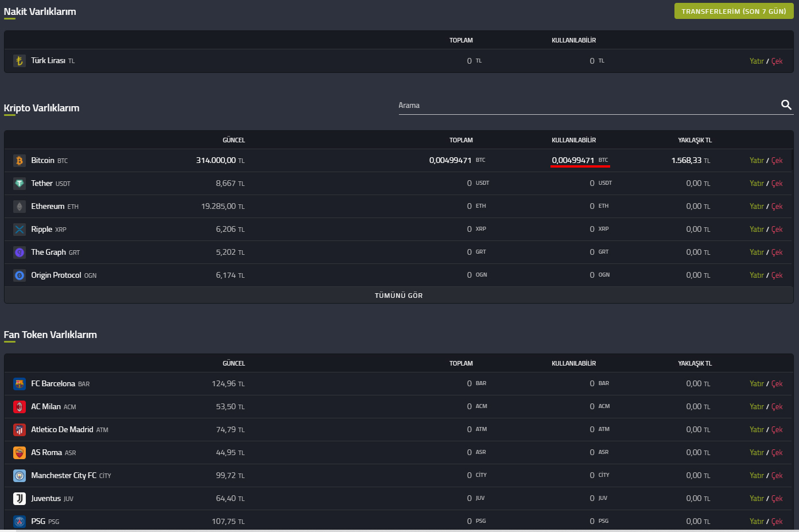
Task: Withdraw Ethereum via the Çek link
Action: [777, 207]
